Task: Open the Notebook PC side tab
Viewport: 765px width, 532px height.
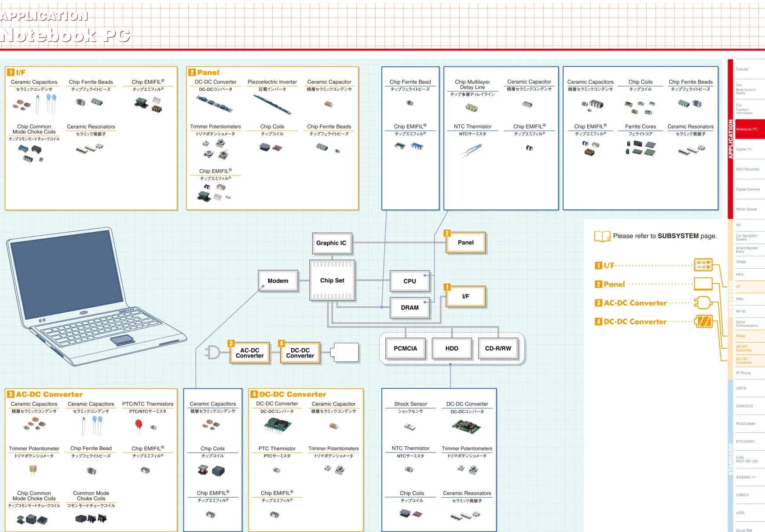Action: pyautogui.click(x=750, y=129)
